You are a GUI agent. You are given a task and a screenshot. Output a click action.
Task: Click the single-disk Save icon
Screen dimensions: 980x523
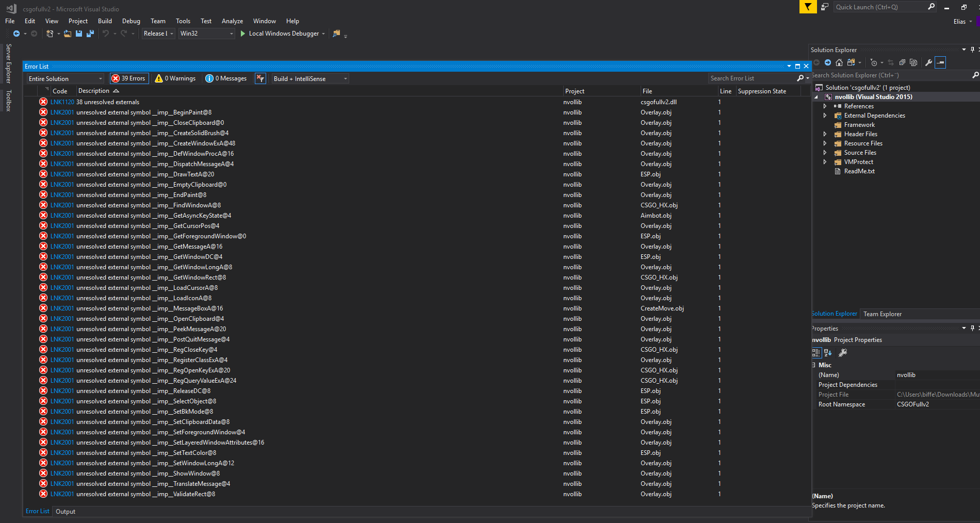[79, 34]
